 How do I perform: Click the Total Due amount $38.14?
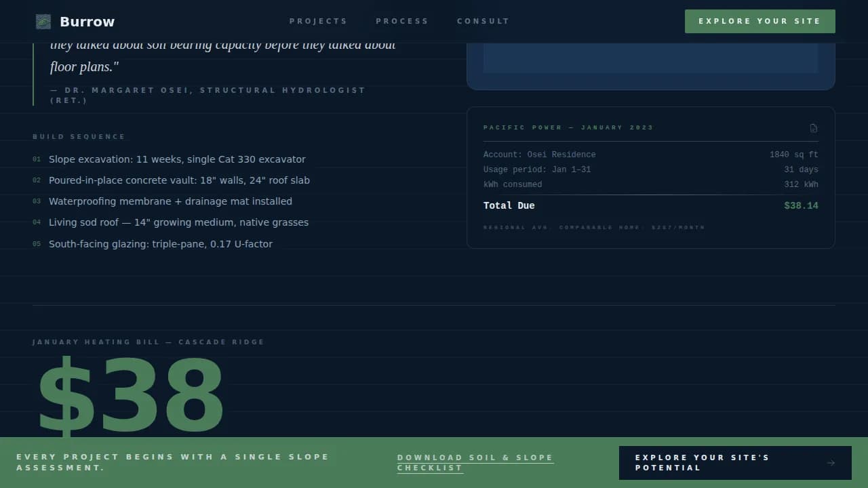pos(802,205)
